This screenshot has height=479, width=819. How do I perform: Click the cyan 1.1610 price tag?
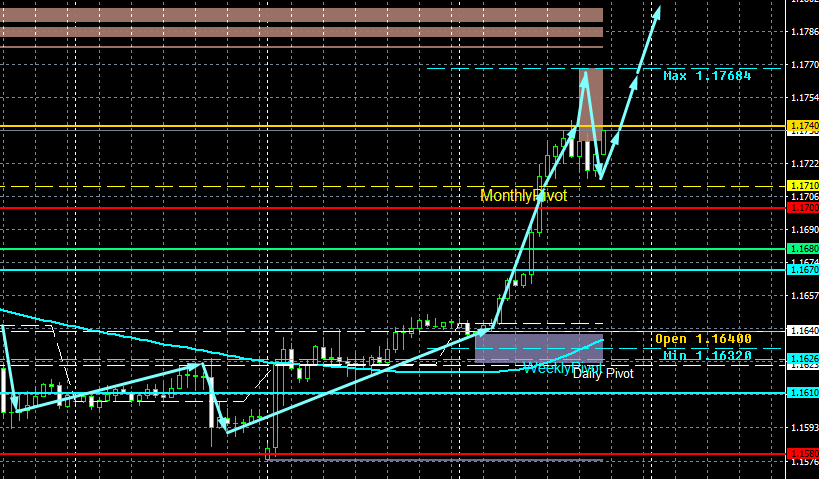802,393
